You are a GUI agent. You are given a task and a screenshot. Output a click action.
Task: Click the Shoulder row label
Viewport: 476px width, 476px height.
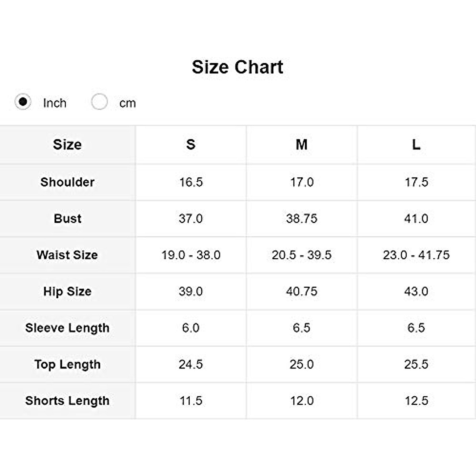[67, 182]
